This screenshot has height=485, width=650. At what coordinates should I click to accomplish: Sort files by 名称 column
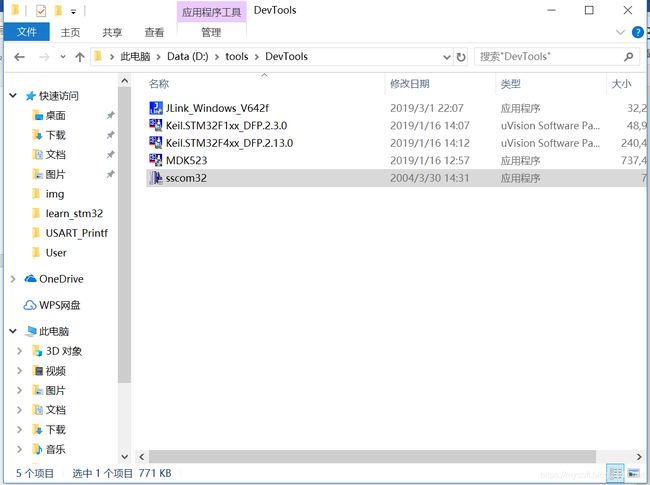[x=159, y=84]
